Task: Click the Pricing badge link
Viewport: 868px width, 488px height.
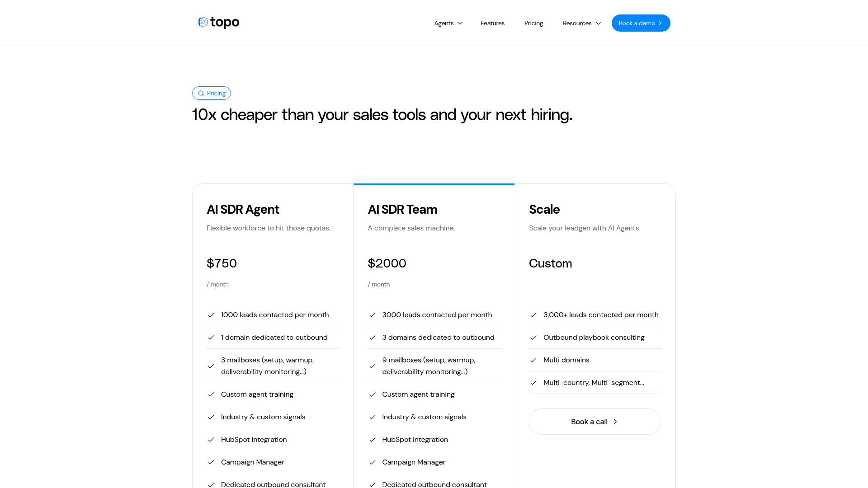Action: pos(212,93)
